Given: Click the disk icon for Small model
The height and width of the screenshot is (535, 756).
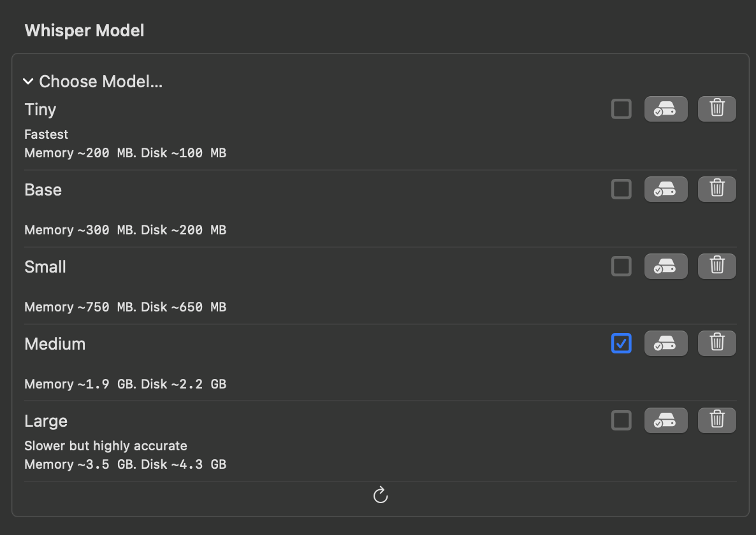Looking at the screenshot, I should pyautogui.click(x=665, y=266).
